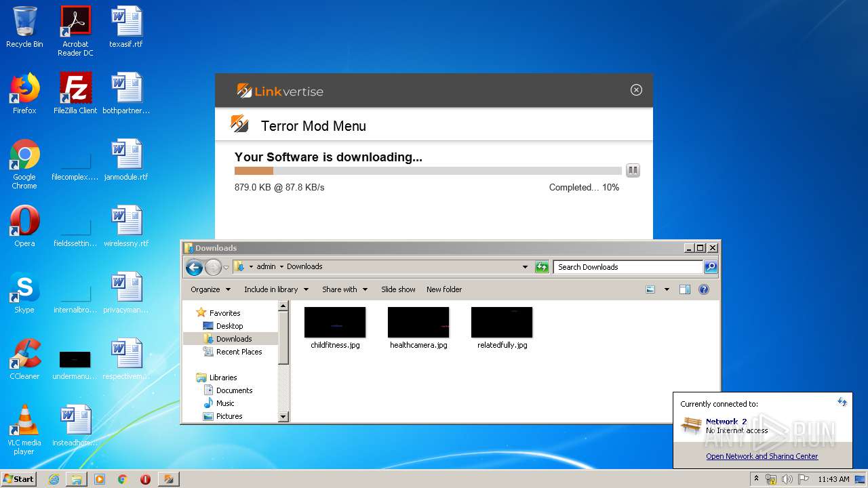
Task: Launch CCleaner desktop shortcut
Action: (x=24, y=359)
